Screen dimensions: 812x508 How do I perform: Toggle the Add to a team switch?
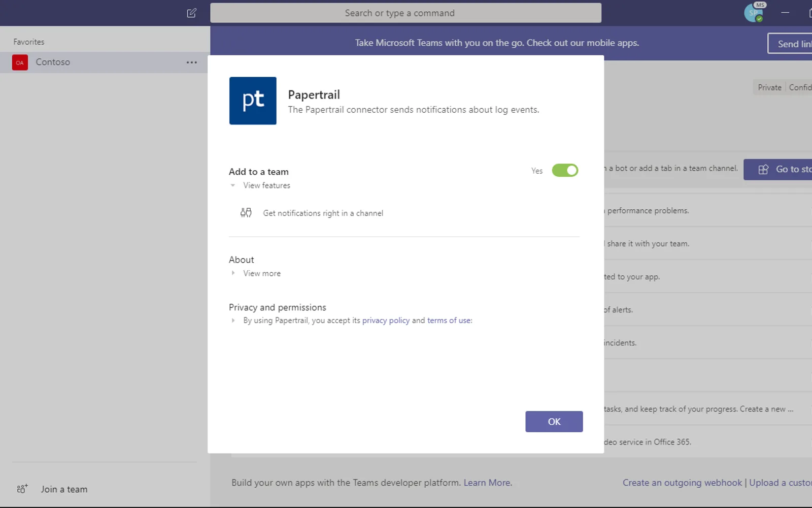click(x=565, y=170)
